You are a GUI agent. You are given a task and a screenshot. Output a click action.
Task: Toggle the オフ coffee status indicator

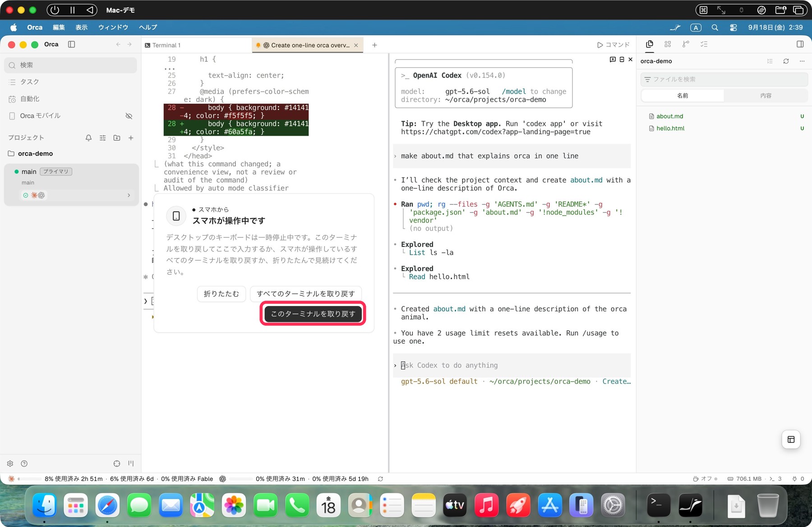click(x=705, y=479)
